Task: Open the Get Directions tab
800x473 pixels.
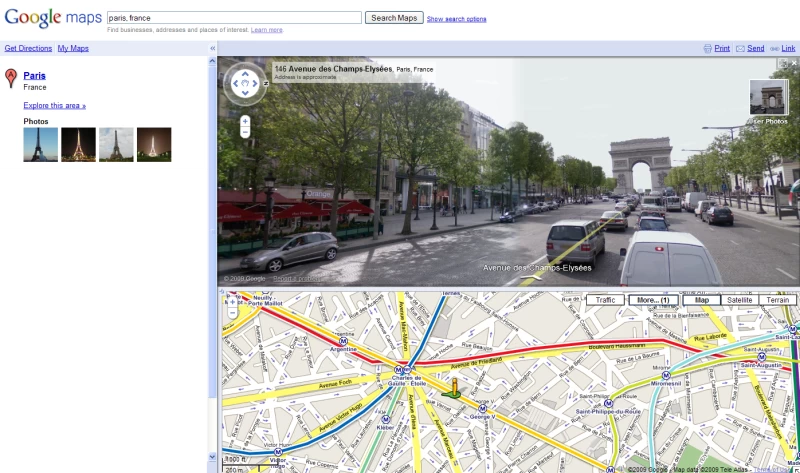Action: coord(28,48)
